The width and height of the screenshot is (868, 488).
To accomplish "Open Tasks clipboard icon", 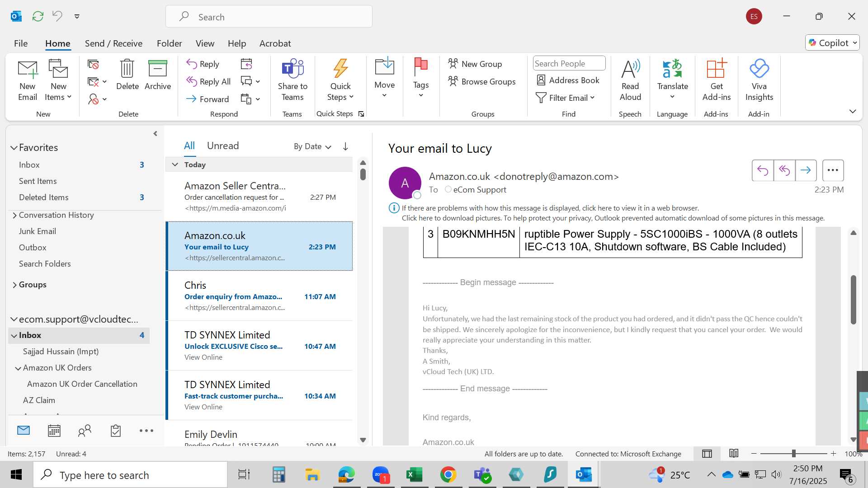I will pyautogui.click(x=116, y=431).
